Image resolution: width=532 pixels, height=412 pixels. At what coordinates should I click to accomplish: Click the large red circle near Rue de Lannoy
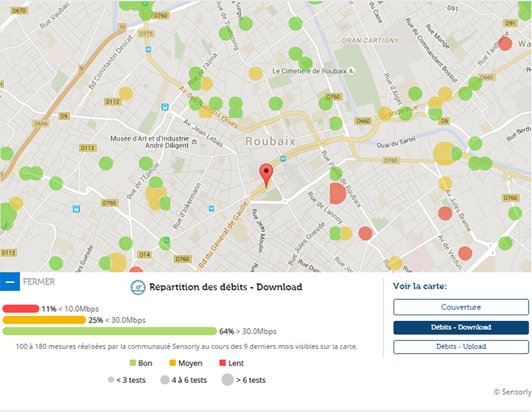click(x=338, y=194)
